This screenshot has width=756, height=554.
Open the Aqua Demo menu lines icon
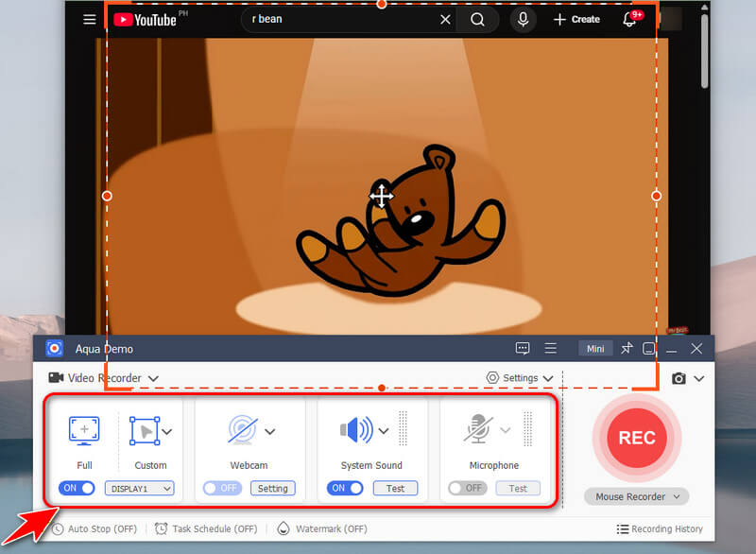(x=550, y=348)
